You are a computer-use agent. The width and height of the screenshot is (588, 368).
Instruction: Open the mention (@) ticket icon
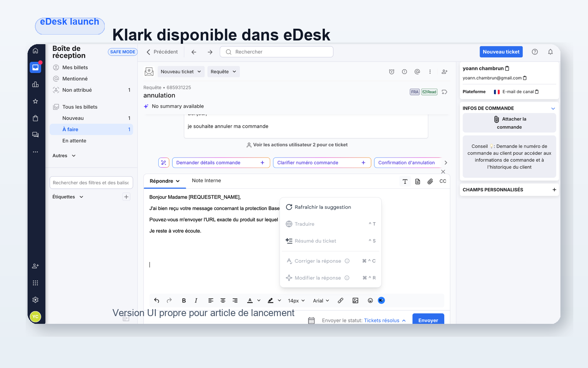click(x=417, y=71)
